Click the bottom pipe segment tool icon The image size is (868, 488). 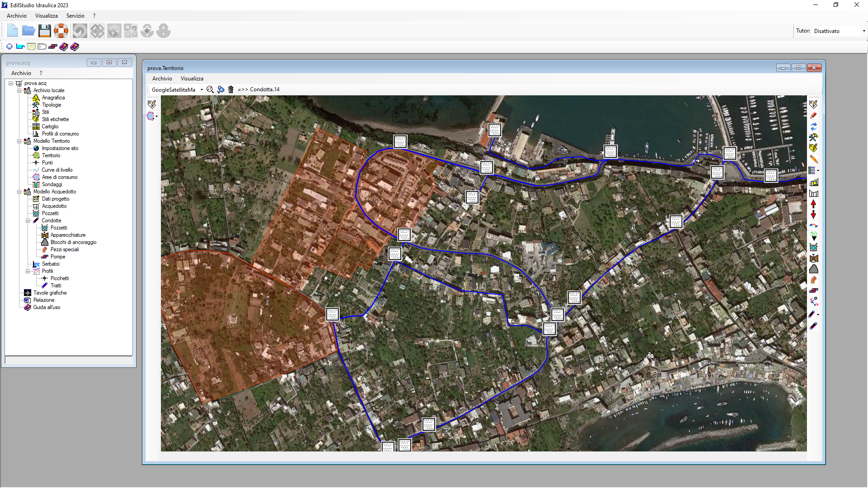tap(813, 325)
